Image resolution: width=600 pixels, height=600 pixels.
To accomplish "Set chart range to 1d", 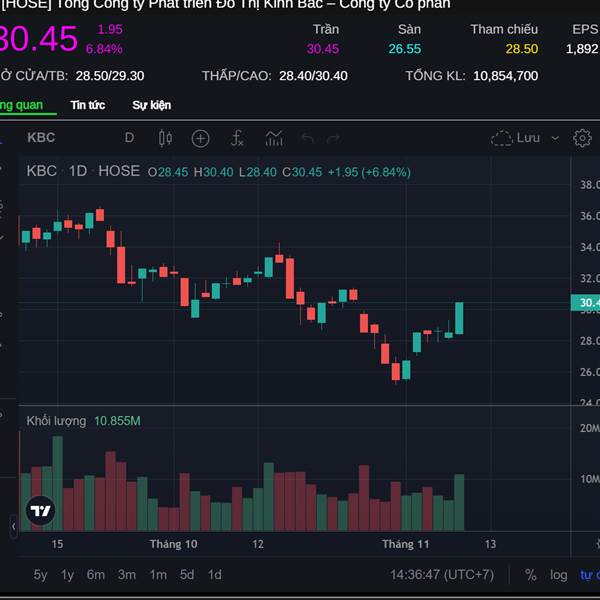I will (215, 574).
